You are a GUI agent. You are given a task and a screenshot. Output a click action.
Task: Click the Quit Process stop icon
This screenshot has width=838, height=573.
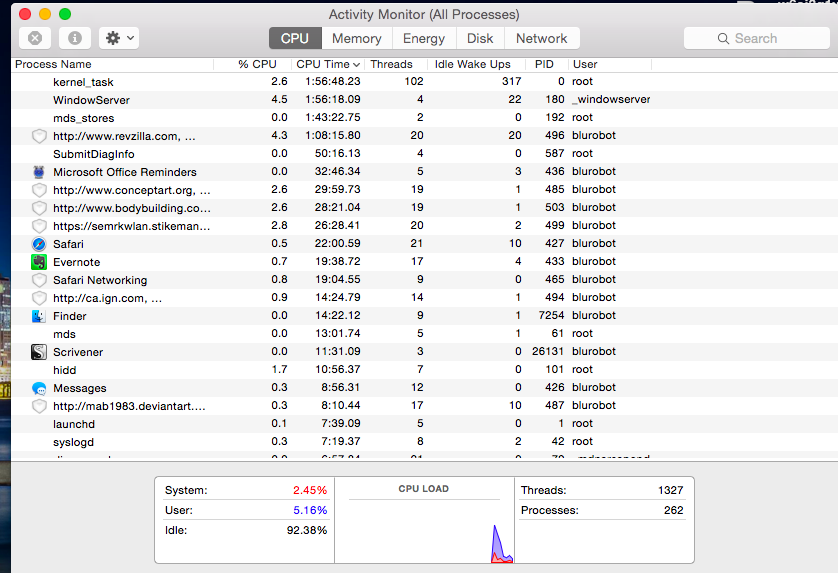click(35, 38)
